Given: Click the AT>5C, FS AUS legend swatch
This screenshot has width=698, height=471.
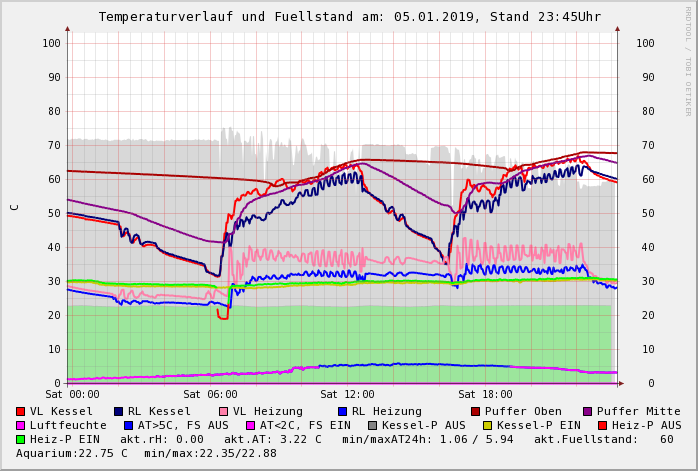Looking at the screenshot, I should pos(129,425).
